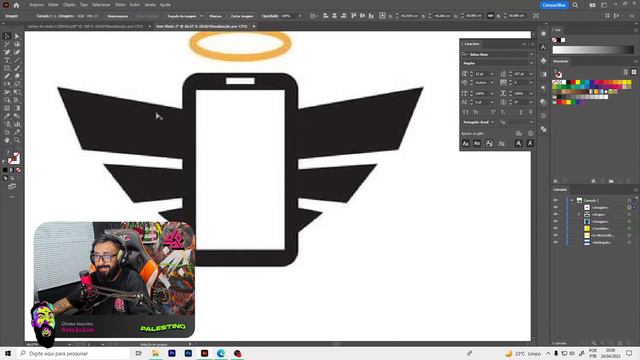Expand the Grupo sublayer
The image size is (640, 360).
click(579, 214)
